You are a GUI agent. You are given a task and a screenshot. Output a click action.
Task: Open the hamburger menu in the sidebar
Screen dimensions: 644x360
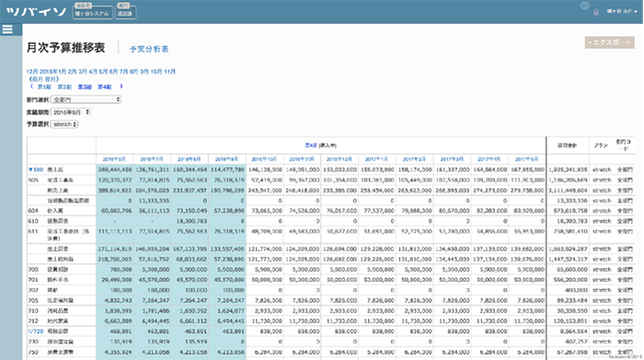(x=7, y=29)
